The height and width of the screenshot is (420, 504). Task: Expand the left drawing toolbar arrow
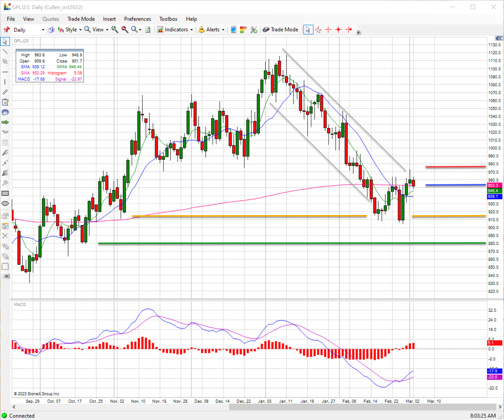point(6,276)
